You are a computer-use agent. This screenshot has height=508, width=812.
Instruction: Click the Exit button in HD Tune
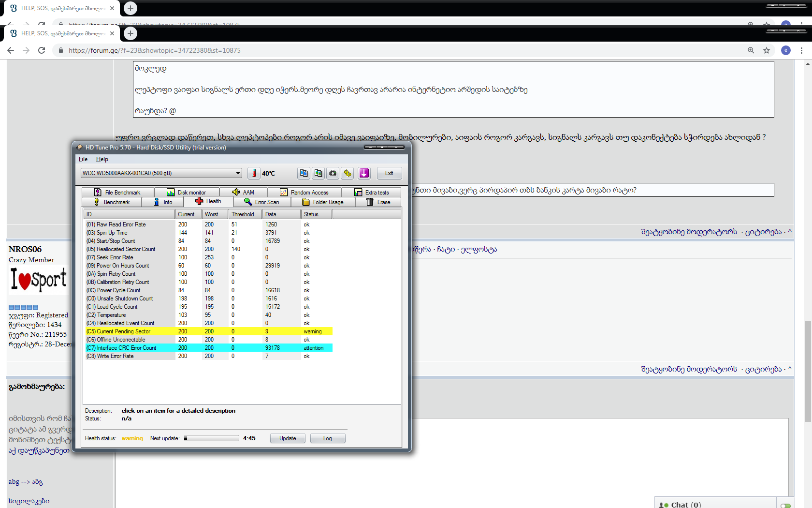click(x=389, y=173)
